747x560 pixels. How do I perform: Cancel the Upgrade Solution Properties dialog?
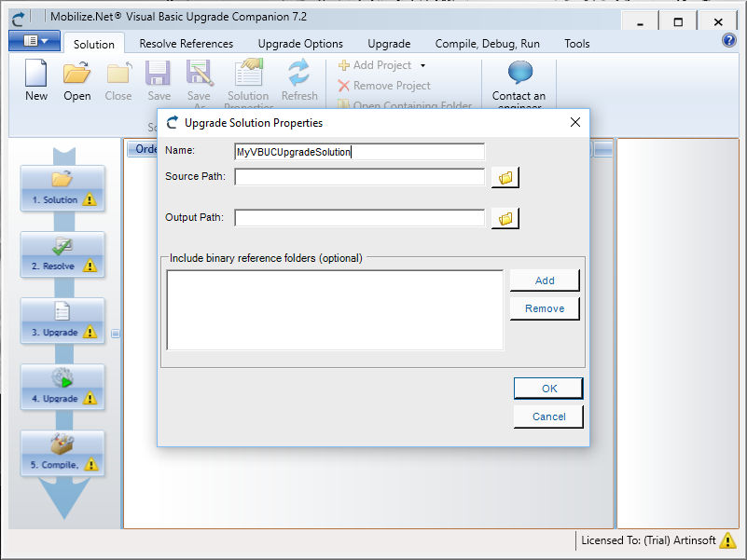[548, 417]
